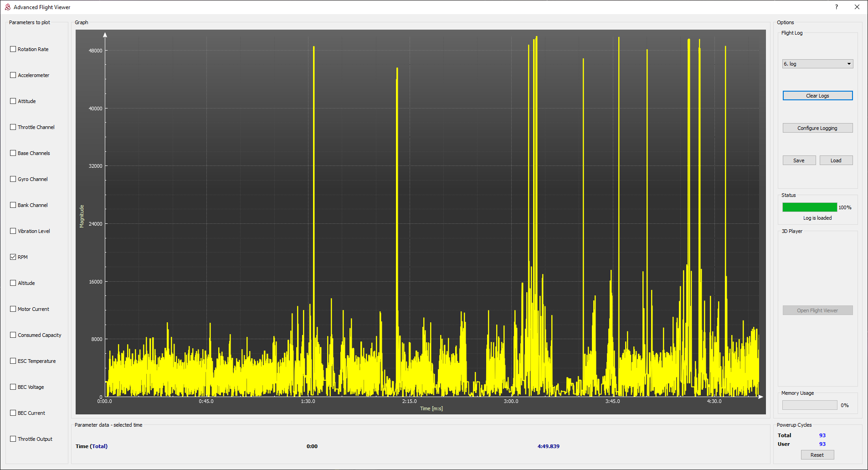Enable Motor Current plotting
This screenshot has height=470, width=868.
pyautogui.click(x=13, y=309)
